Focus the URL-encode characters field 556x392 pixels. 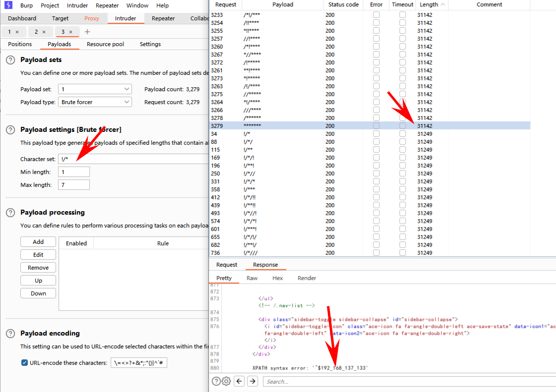coord(139,363)
